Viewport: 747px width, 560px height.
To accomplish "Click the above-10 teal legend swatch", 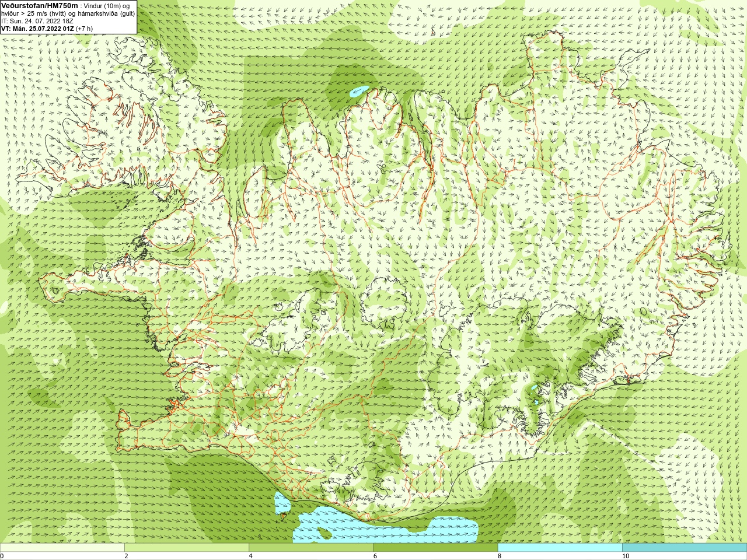I will click(684, 548).
